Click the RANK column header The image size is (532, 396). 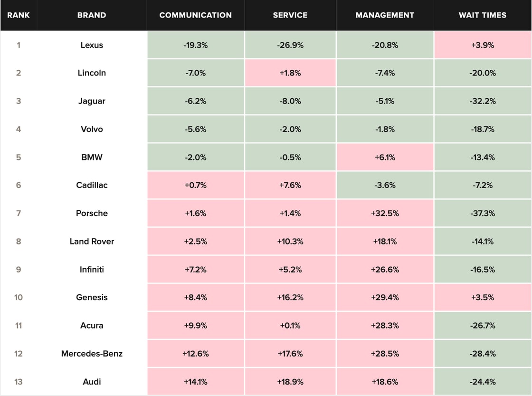click(x=19, y=15)
